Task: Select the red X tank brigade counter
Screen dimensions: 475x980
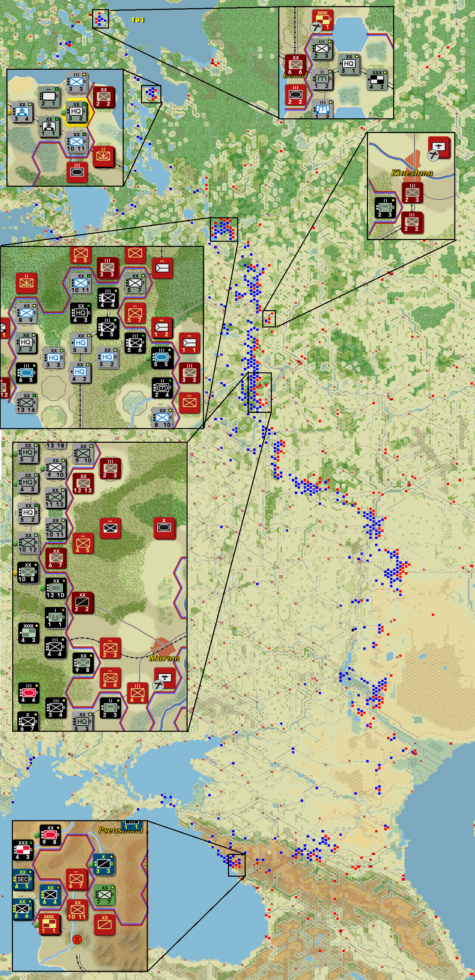Action: tap(164, 528)
